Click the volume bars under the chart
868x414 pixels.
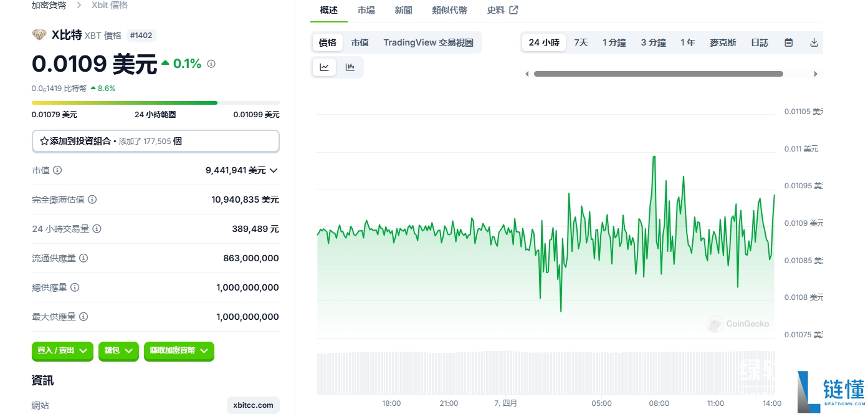click(x=546, y=373)
